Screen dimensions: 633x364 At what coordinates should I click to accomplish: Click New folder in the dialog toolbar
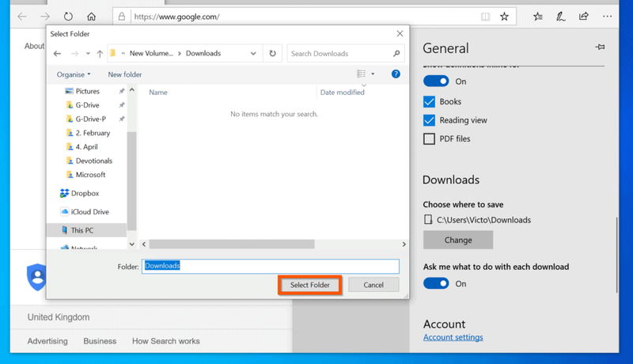pos(125,74)
